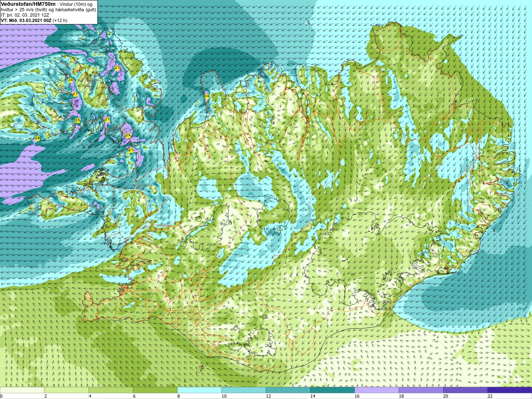Click the '(+12 h)' forecast offset text
Image resolution: width=532 pixels, height=399 pixels.
pyautogui.click(x=60, y=20)
